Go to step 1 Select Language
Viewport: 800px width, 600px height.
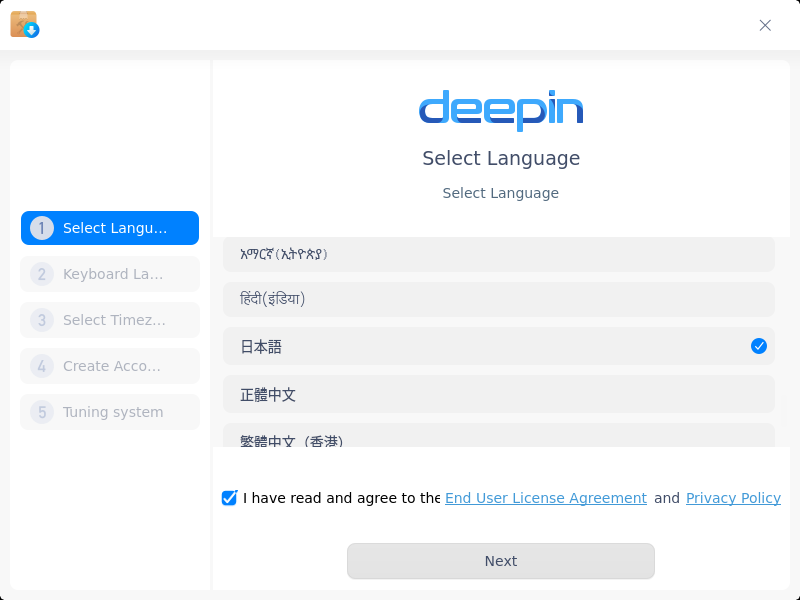pyautogui.click(x=110, y=228)
